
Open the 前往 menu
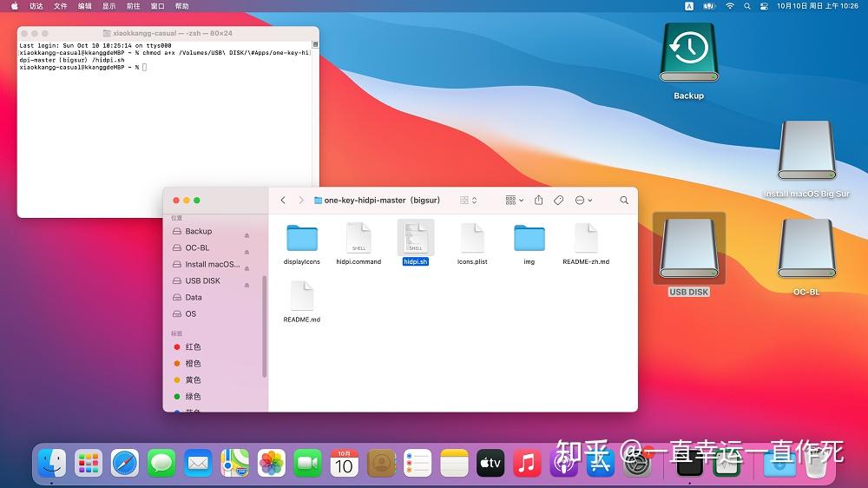[x=134, y=6]
